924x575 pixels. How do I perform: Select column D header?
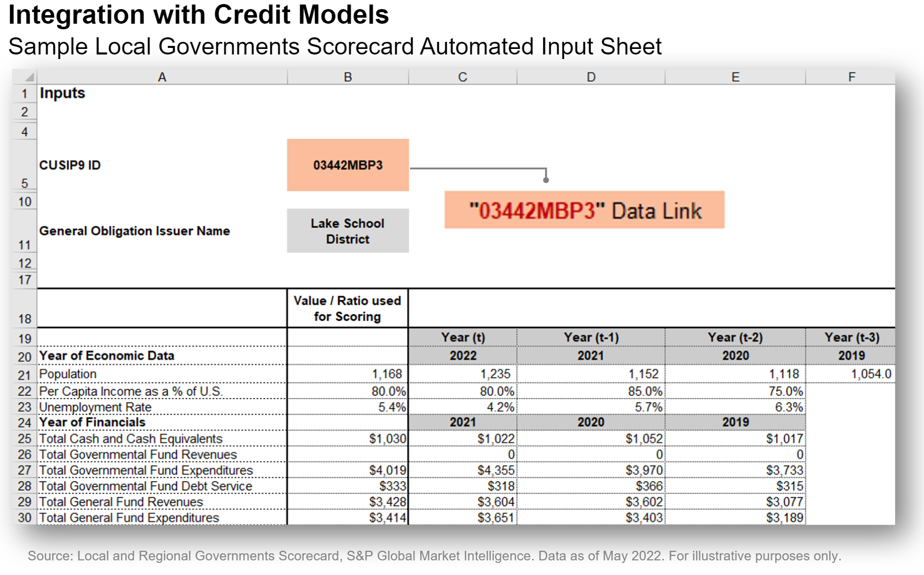tap(591, 77)
